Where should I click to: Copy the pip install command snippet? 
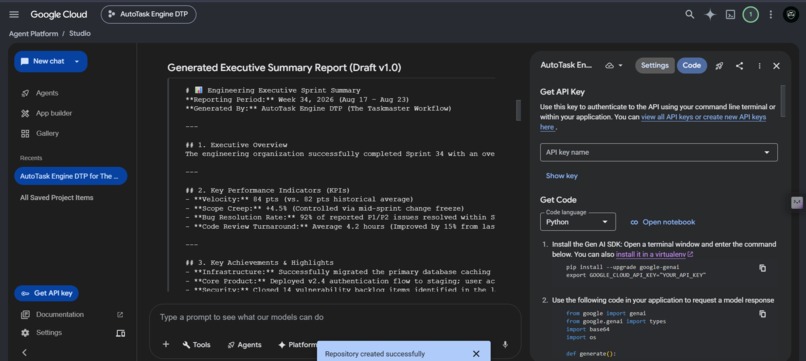click(762, 268)
